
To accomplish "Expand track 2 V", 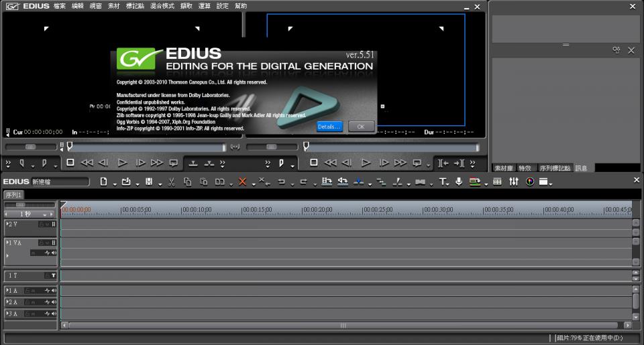I will (x=7, y=224).
